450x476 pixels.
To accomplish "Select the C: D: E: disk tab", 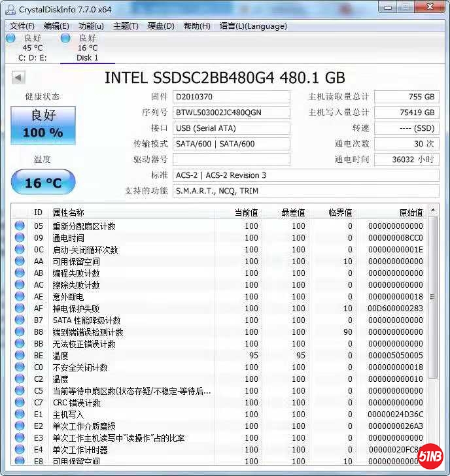I will [x=33, y=48].
